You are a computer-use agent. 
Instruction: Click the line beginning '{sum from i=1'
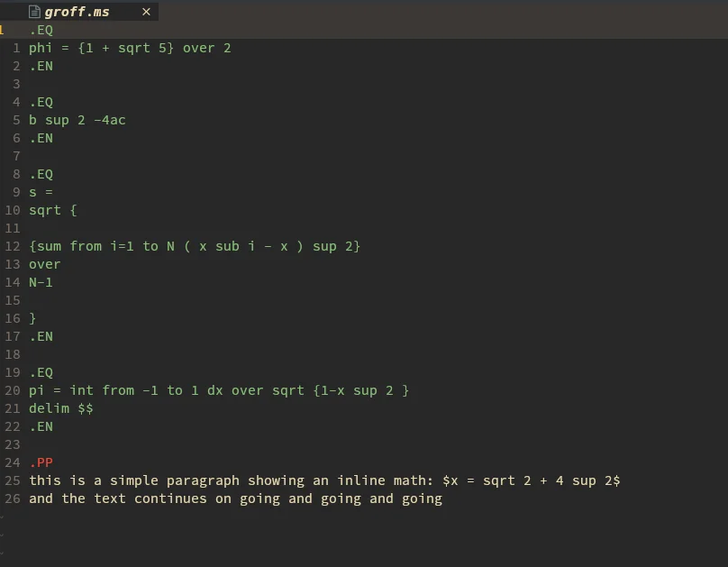[x=195, y=246]
